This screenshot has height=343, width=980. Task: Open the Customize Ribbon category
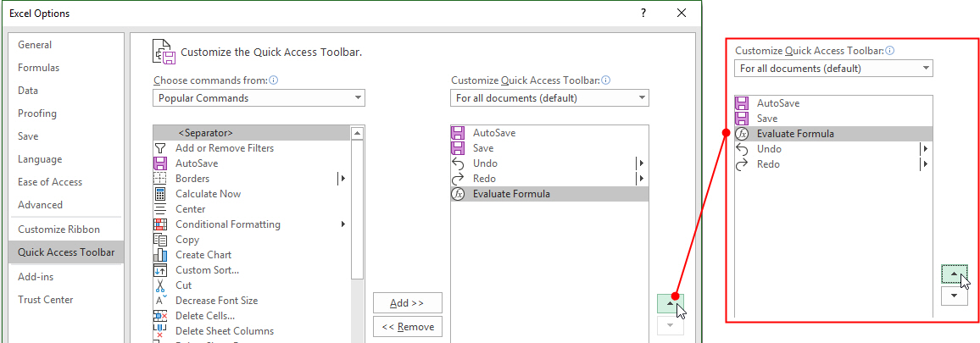pyautogui.click(x=66, y=230)
